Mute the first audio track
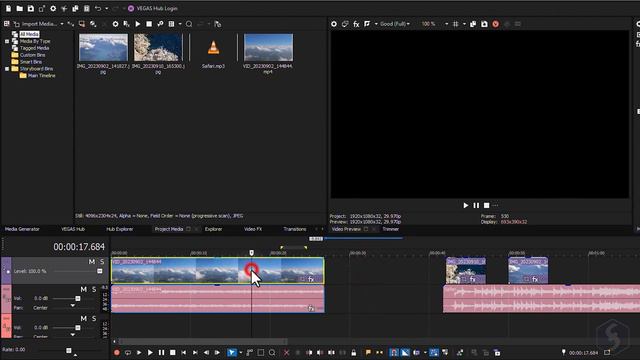This screenshot has height=360, width=640. (83, 289)
